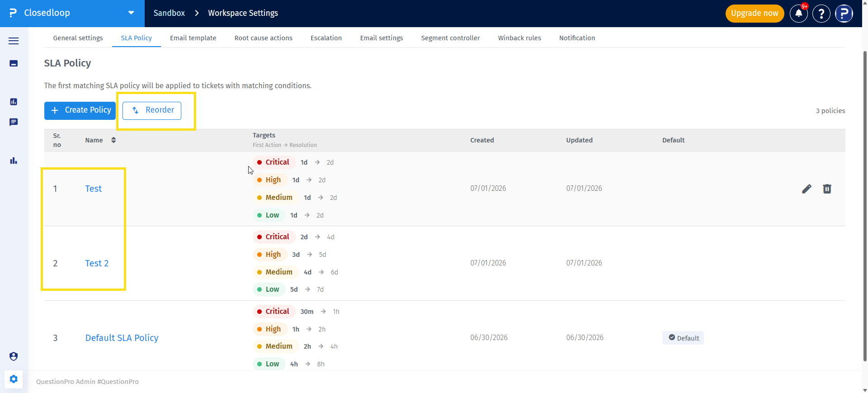This screenshot has width=868, height=393.
Task: Delete the Test policy with trash icon
Action: point(827,189)
